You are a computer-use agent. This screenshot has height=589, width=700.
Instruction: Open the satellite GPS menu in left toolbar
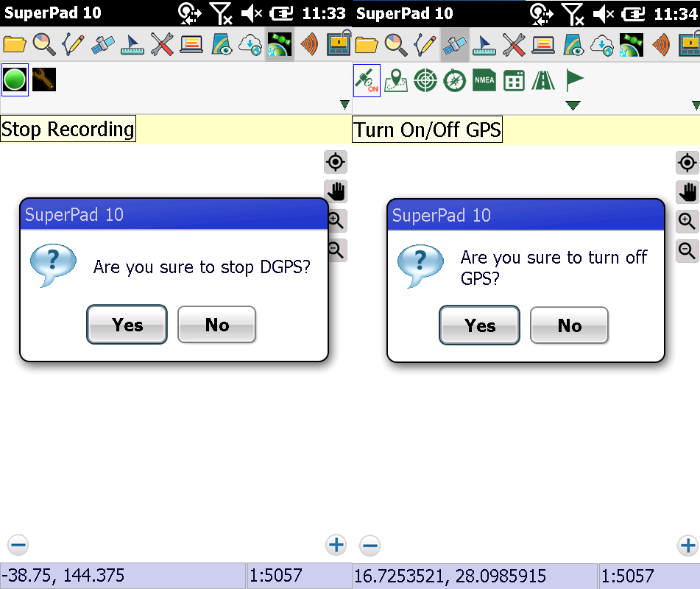[102, 44]
